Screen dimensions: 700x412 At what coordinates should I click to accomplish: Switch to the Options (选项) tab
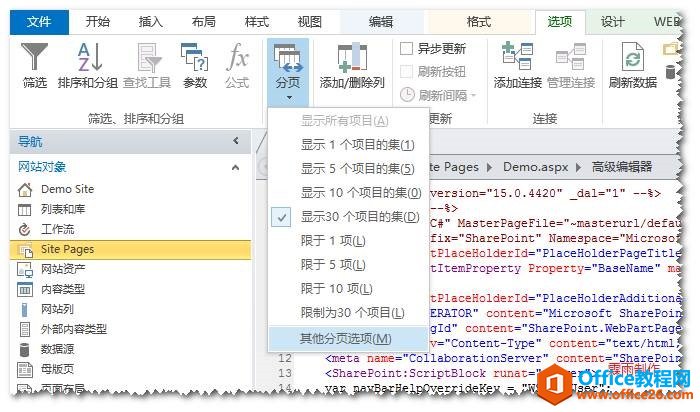pyautogui.click(x=560, y=22)
